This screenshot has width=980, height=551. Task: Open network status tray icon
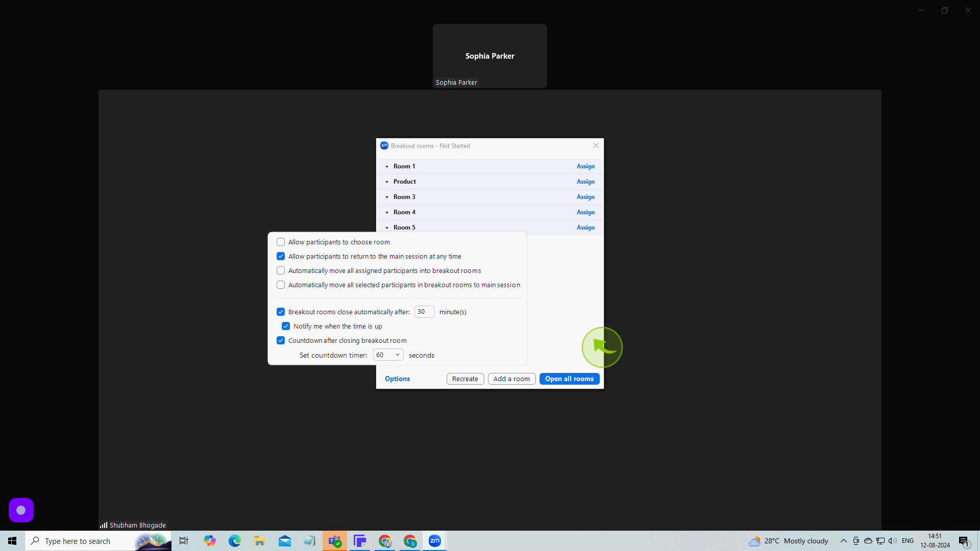[880, 541]
